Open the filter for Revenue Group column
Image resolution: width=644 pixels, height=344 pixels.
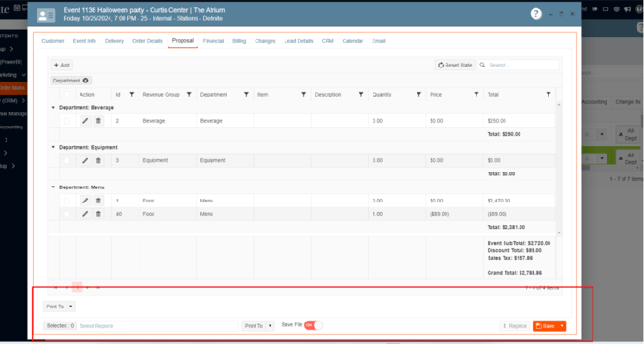(189, 95)
